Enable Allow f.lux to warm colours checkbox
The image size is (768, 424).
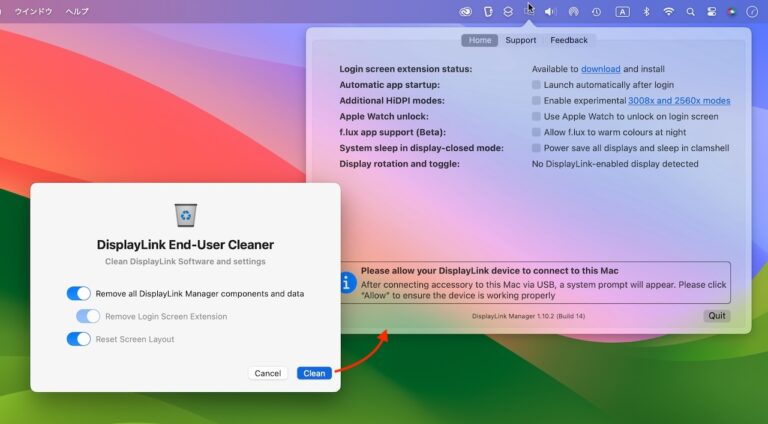pyautogui.click(x=536, y=132)
